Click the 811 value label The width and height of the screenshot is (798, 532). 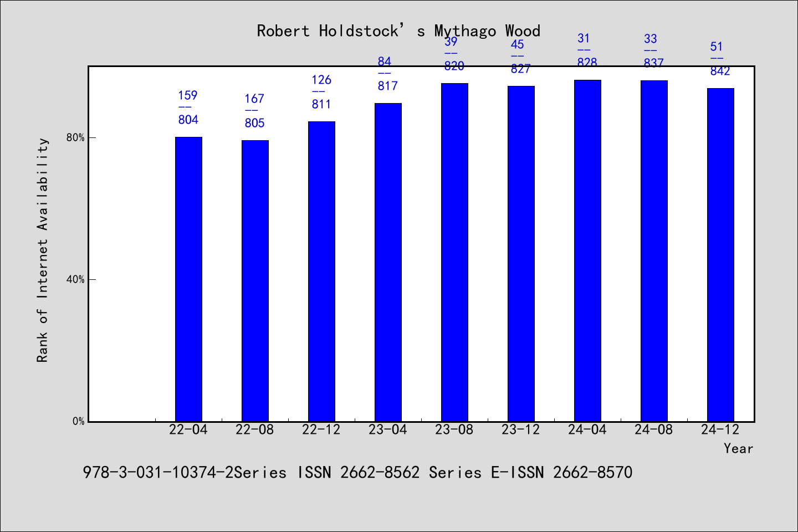coord(321,104)
